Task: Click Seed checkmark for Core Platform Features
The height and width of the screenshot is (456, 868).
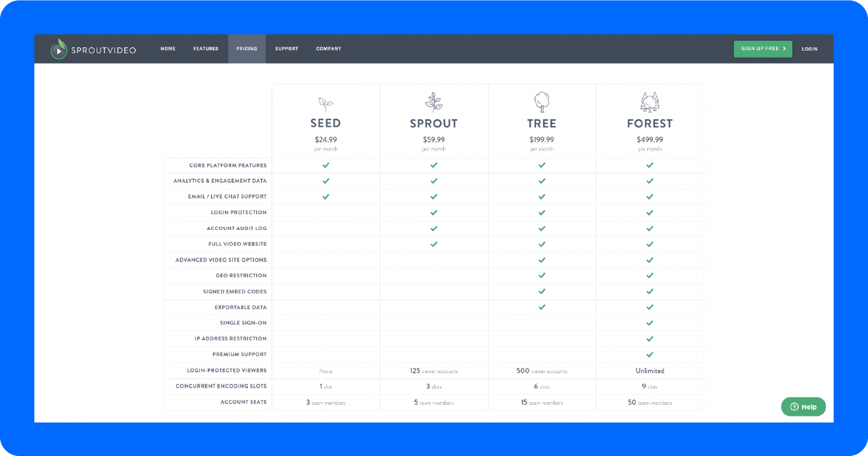Action: point(325,165)
